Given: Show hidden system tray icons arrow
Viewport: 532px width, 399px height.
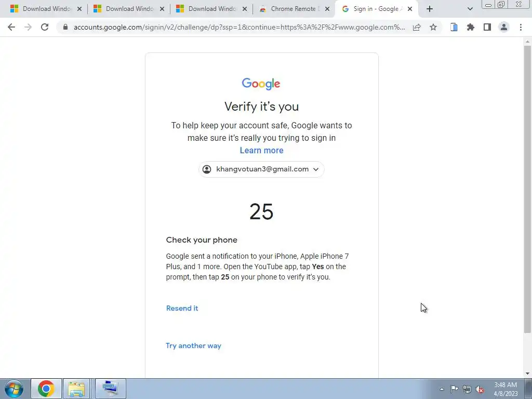Looking at the screenshot, I should tap(442, 389).
